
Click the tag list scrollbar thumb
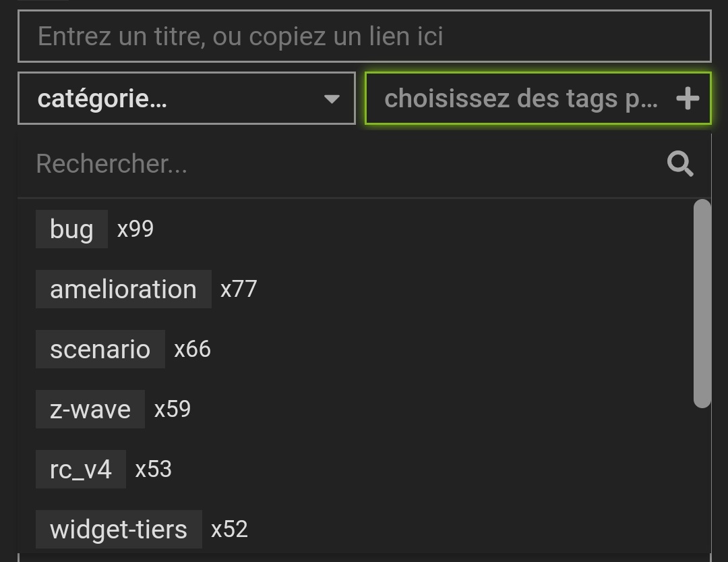tap(702, 304)
